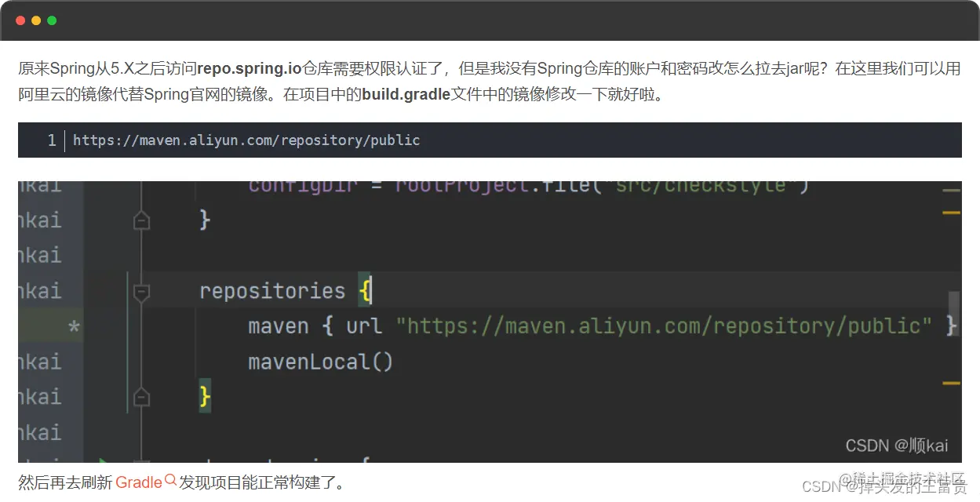
Task: Click the search magnifier icon after Gradle
Action: [170, 481]
